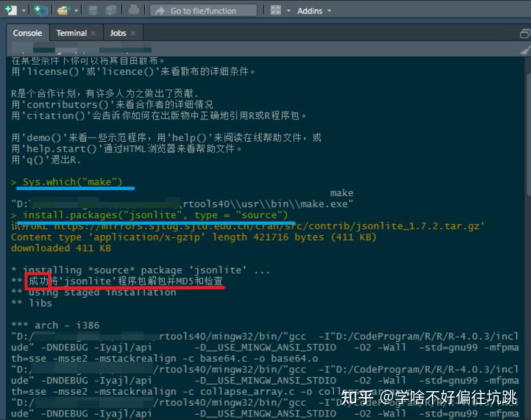Print the current file
This screenshot has width=531, height=420.
pyautogui.click(x=132, y=10)
